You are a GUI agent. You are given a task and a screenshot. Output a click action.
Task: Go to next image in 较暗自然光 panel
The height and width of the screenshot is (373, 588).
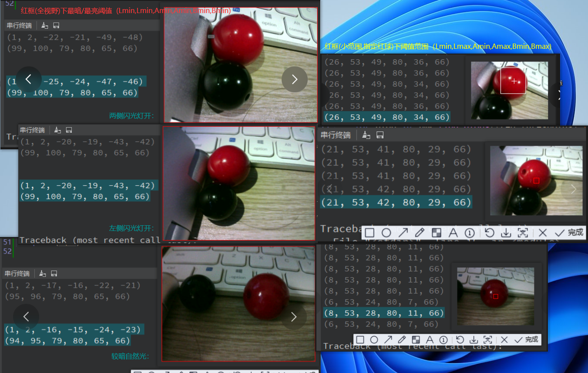pos(294,317)
